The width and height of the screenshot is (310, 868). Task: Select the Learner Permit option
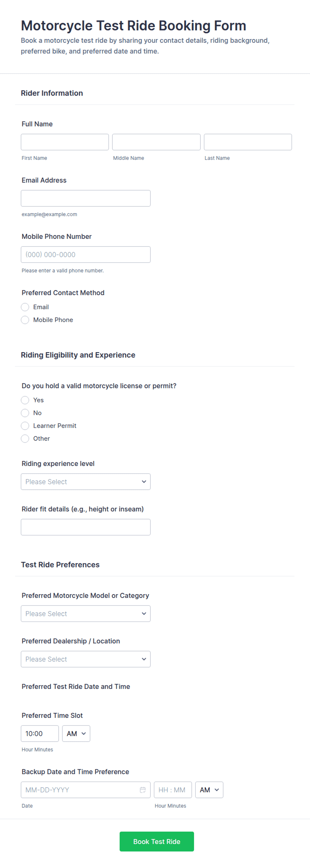[x=25, y=426]
